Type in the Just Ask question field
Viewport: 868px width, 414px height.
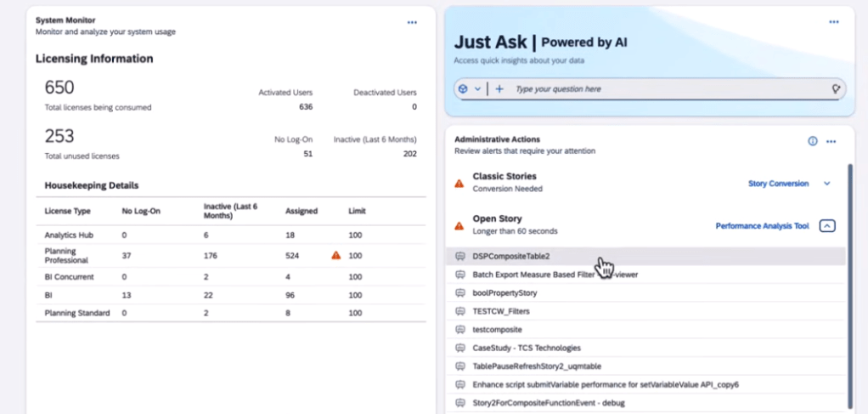point(662,88)
